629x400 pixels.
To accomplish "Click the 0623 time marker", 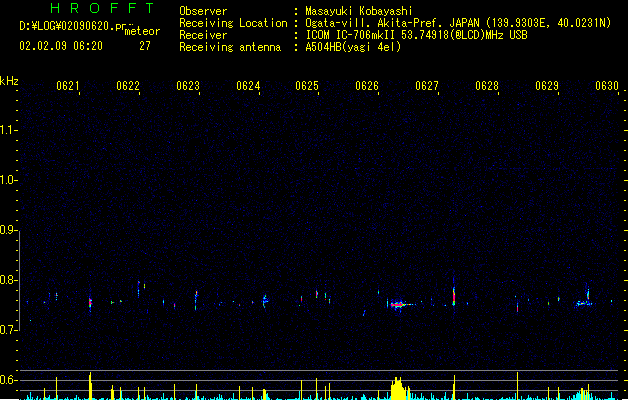I will [x=188, y=86].
